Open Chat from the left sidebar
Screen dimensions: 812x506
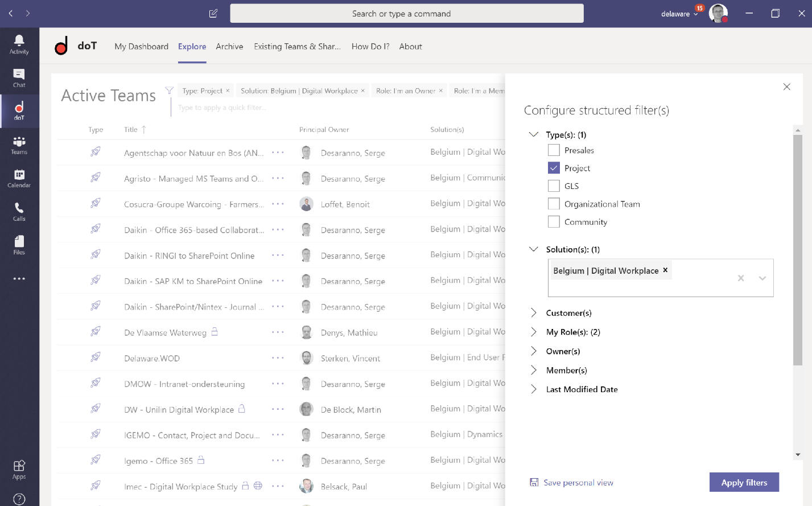tap(19, 77)
